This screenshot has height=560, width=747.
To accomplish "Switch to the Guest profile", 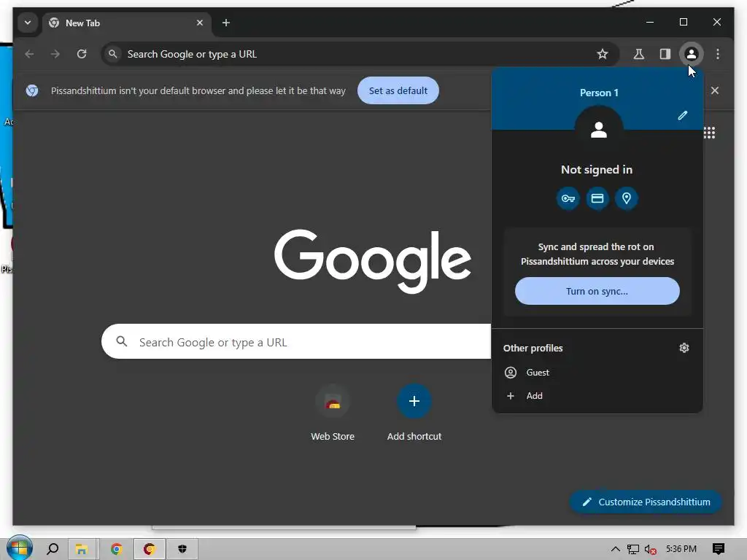I will pyautogui.click(x=597, y=373).
